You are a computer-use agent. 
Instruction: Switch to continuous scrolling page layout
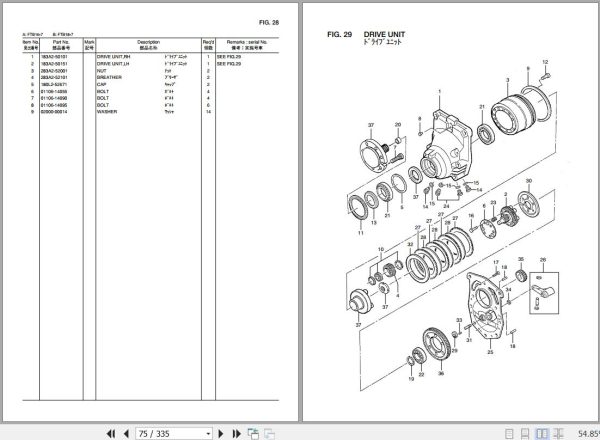click(525, 433)
